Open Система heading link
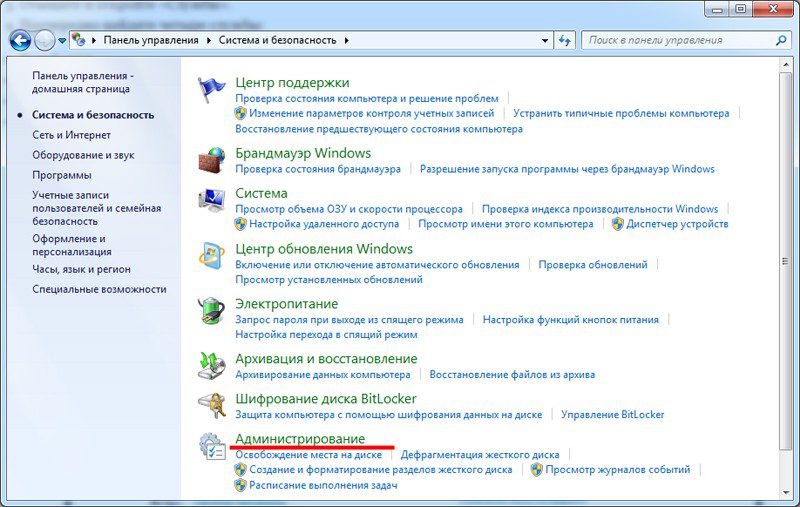 [x=261, y=193]
